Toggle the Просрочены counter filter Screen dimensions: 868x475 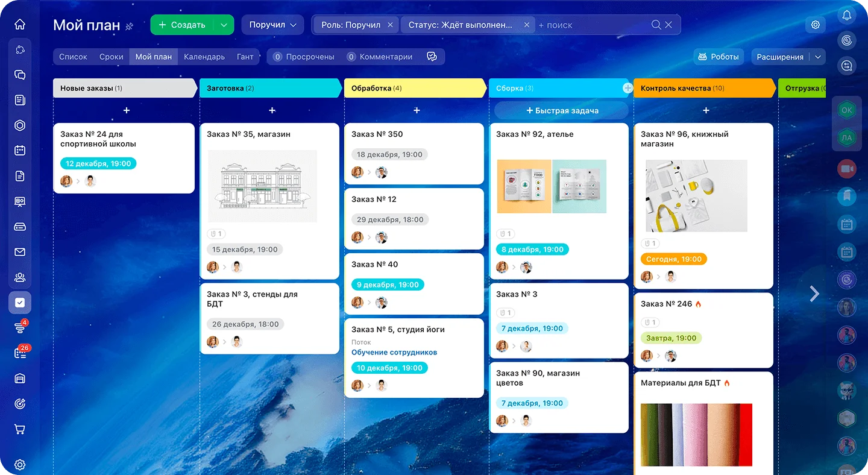tap(304, 57)
